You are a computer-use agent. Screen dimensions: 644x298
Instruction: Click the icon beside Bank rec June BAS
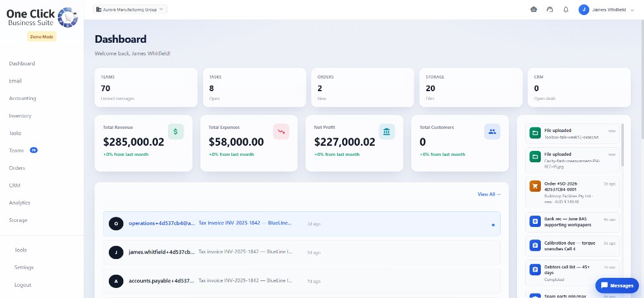(535, 222)
